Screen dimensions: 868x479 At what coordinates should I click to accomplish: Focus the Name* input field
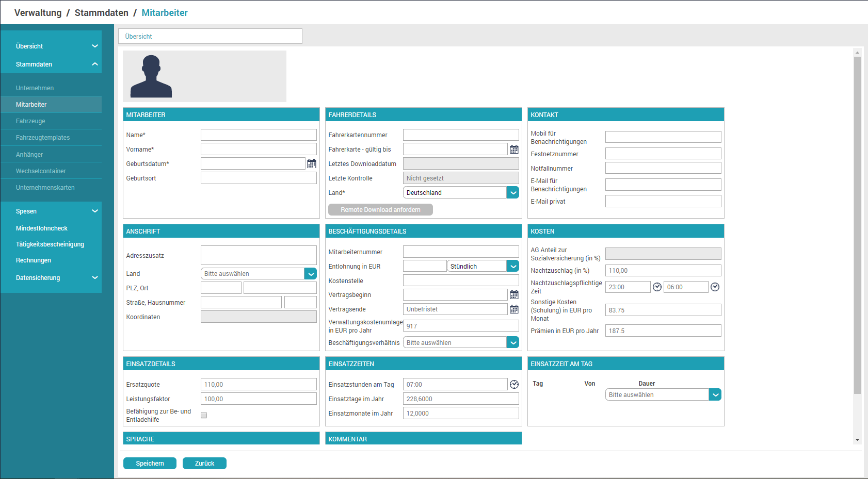259,135
